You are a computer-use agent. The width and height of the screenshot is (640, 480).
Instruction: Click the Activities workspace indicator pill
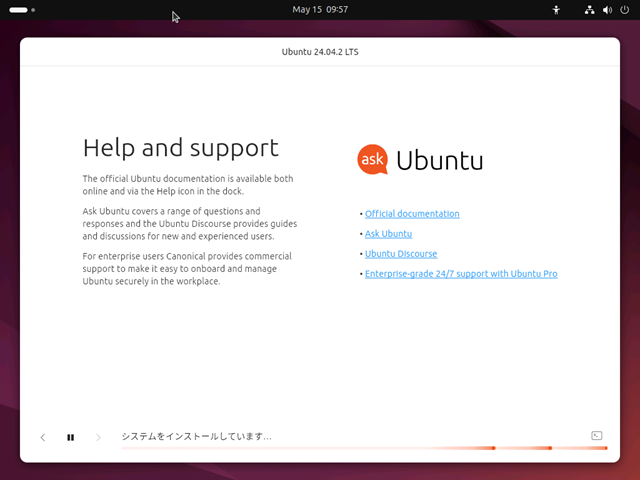(18, 10)
